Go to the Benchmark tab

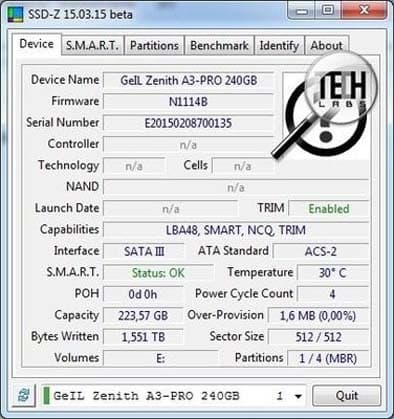coord(219,46)
